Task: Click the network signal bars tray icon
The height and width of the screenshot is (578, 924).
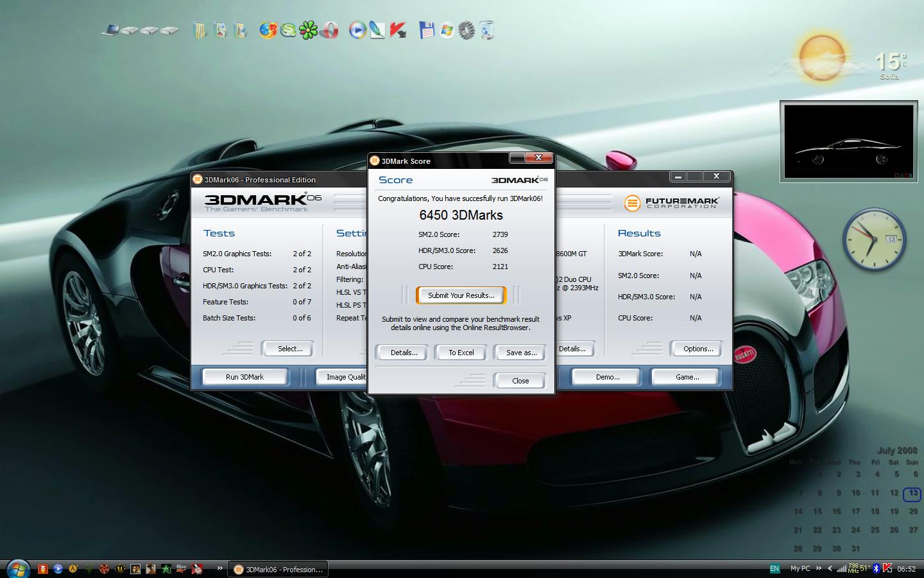Action: (x=842, y=568)
